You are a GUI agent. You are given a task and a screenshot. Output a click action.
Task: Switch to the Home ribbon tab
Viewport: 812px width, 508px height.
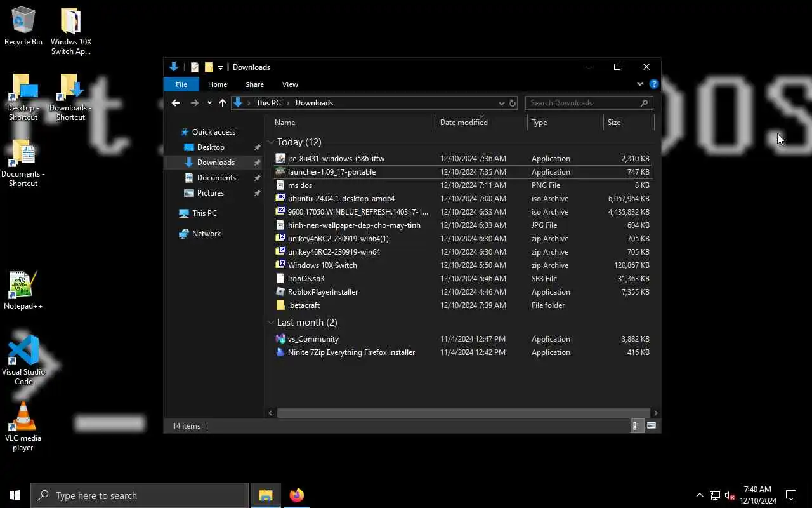coord(218,84)
